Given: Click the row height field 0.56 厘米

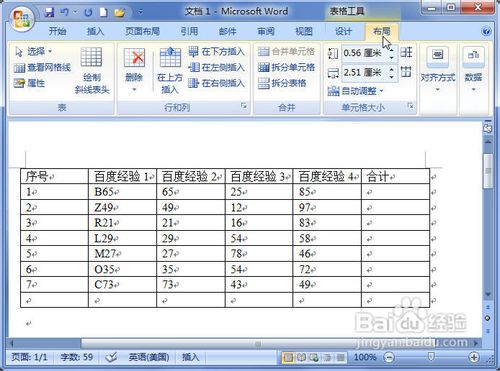Looking at the screenshot, I should 364,53.
